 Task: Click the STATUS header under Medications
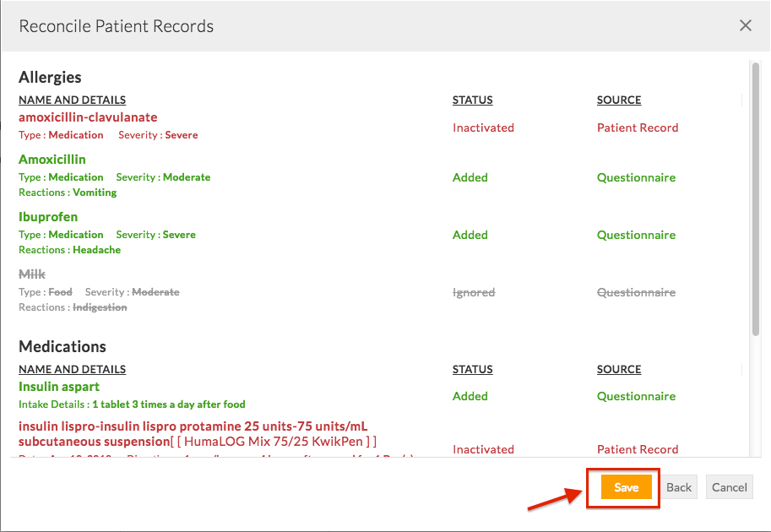coord(472,369)
